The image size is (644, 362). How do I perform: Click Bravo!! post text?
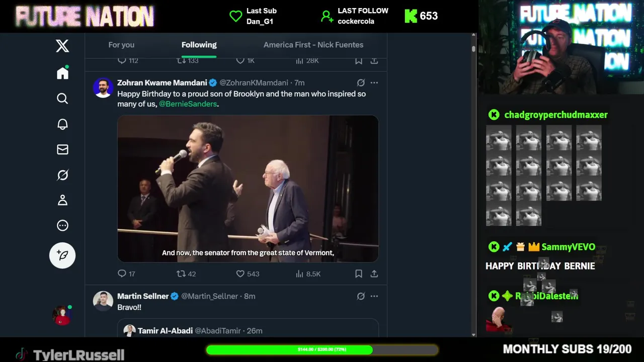(129, 307)
